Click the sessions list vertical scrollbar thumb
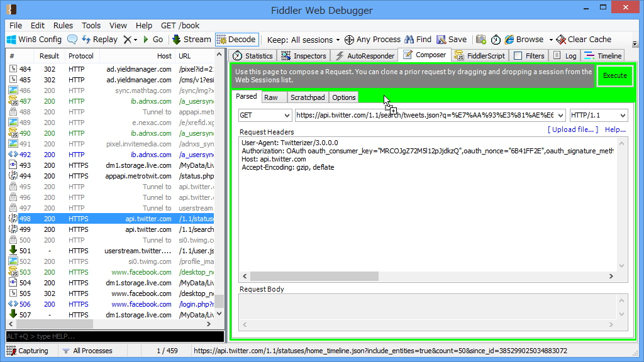Viewport: 644px width, 362px height. (x=219, y=301)
